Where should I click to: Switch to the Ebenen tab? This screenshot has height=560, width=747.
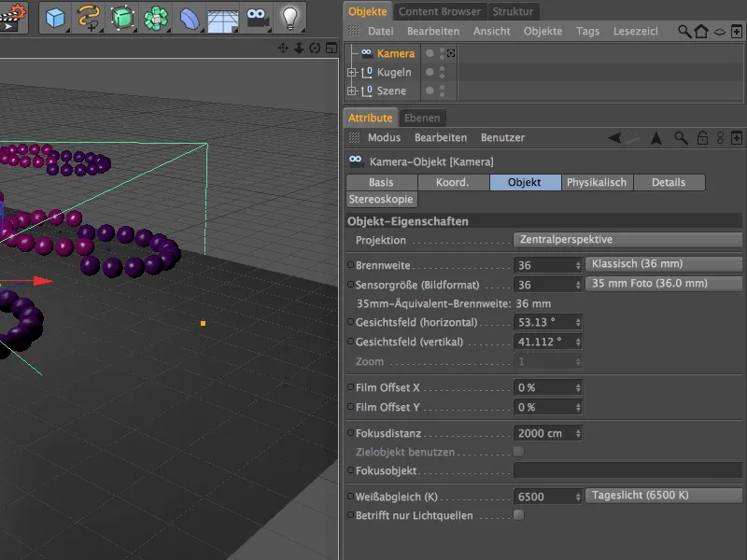click(x=422, y=118)
